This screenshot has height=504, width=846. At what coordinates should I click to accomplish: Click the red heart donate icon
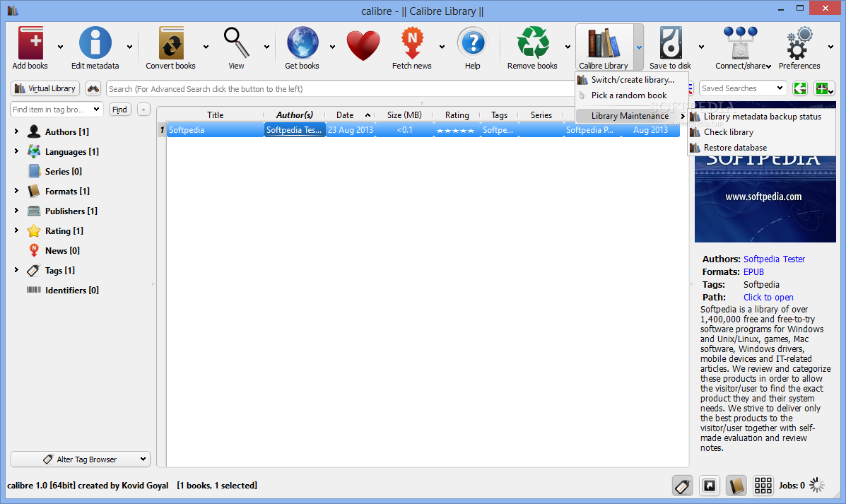[363, 45]
